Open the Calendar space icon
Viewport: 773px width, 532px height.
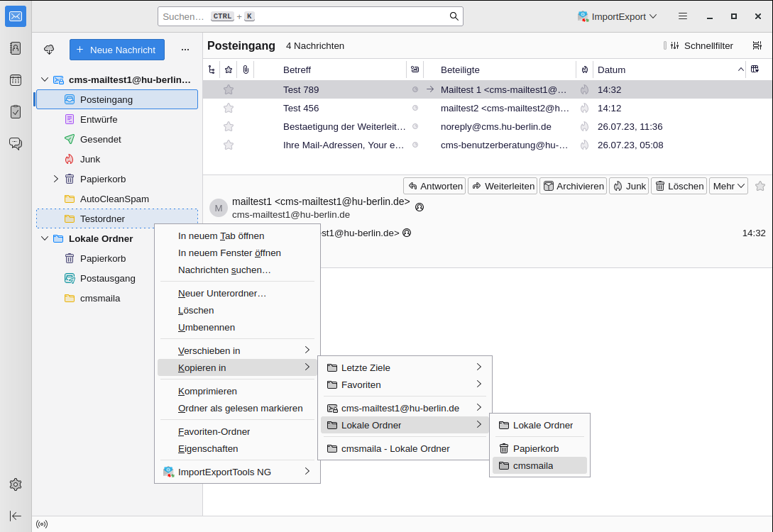16,80
